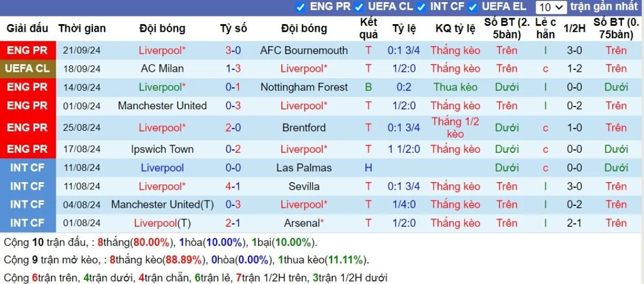The height and width of the screenshot is (284, 644).
Task: Open AC Milan team link
Action: tap(162, 69)
